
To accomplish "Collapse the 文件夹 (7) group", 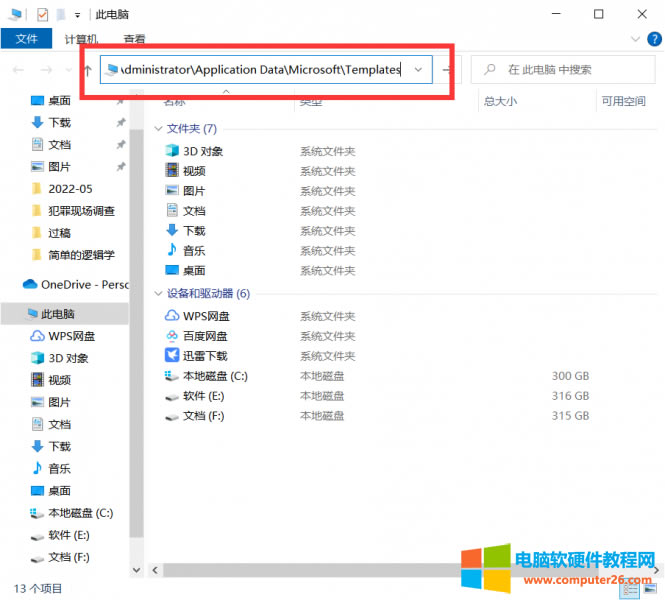I will [x=158, y=129].
